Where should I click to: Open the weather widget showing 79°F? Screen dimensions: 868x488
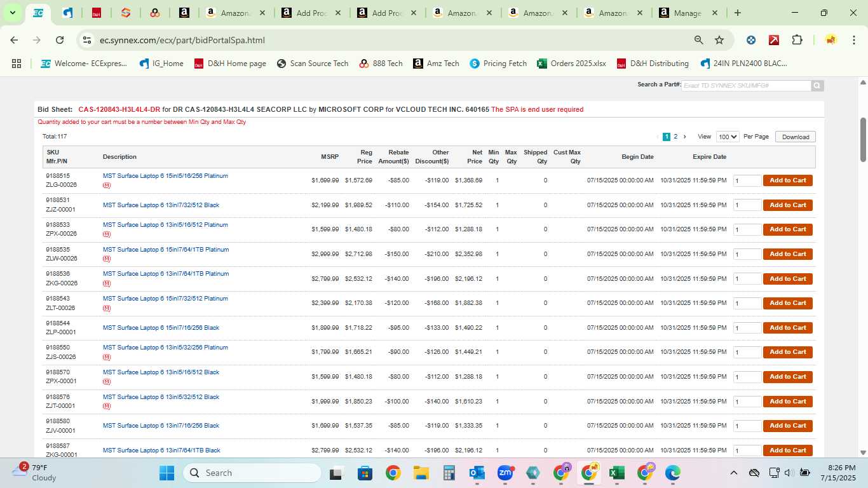click(35, 473)
